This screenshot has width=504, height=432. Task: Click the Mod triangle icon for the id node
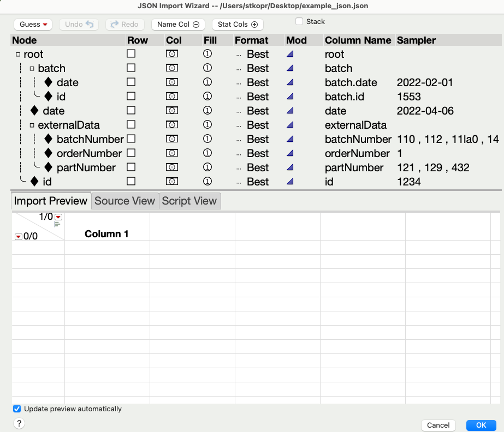coord(290,182)
